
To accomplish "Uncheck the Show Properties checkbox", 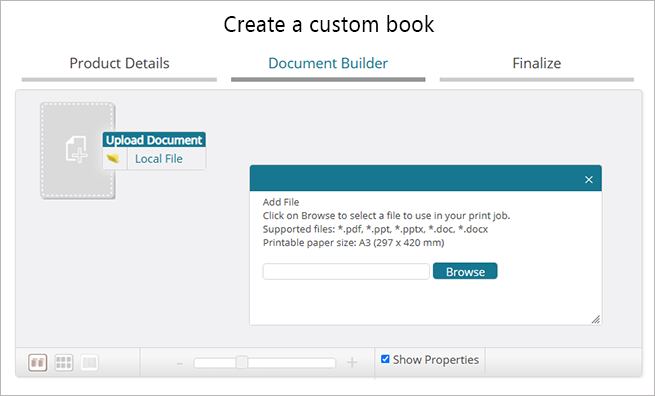I will pos(385,359).
